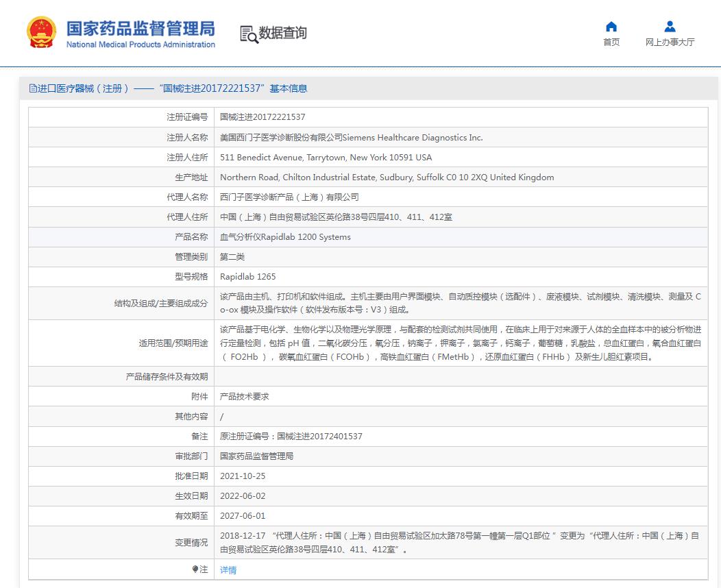The width and height of the screenshot is (721, 588).
Task: Click the 产品技术要求 attachment value
Action: tap(244, 396)
